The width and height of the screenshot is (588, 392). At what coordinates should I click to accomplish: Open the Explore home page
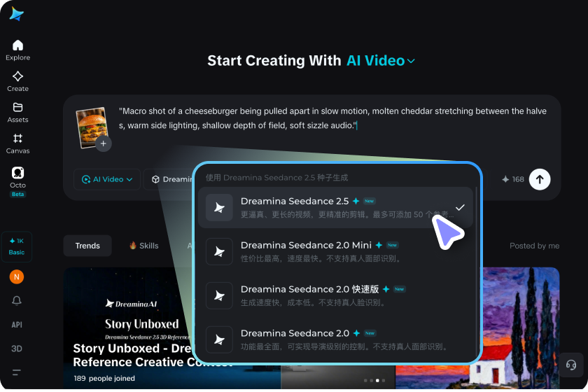(x=17, y=50)
